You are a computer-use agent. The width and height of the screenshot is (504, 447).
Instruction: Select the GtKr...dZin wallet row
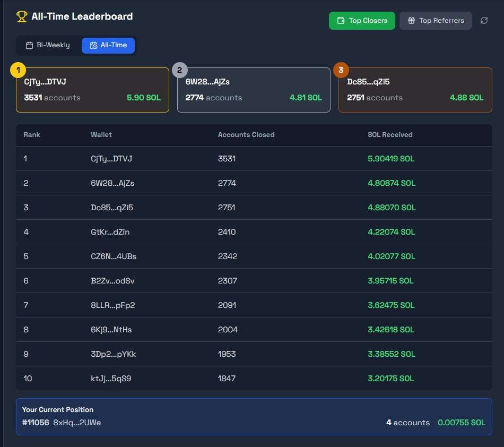254,232
